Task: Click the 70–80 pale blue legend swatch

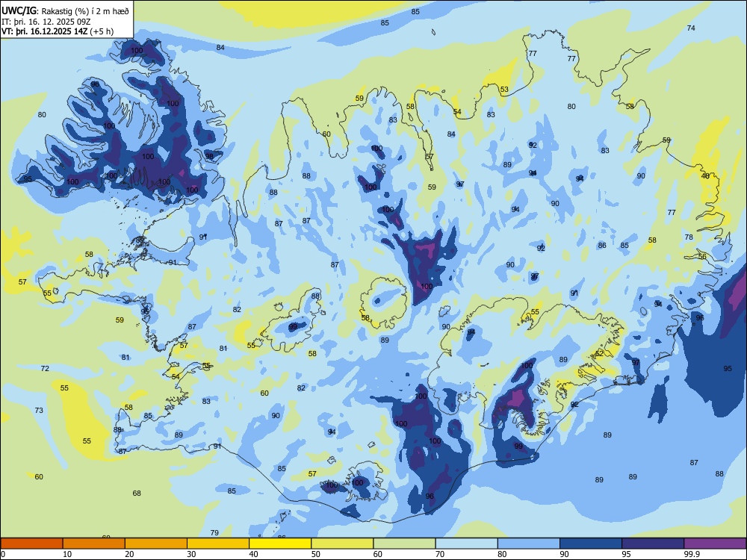Action: [466, 544]
